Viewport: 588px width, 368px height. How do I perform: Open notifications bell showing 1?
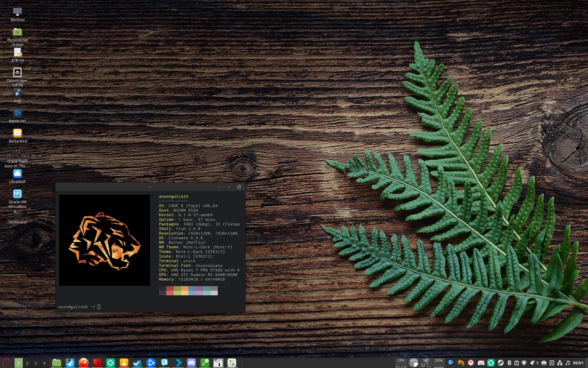point(534,363)
